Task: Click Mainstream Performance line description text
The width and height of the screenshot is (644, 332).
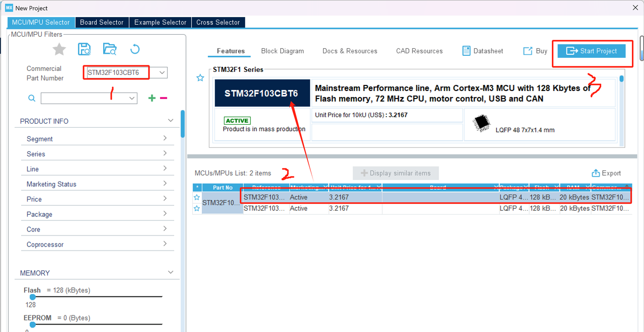Action: pos(453,93)
